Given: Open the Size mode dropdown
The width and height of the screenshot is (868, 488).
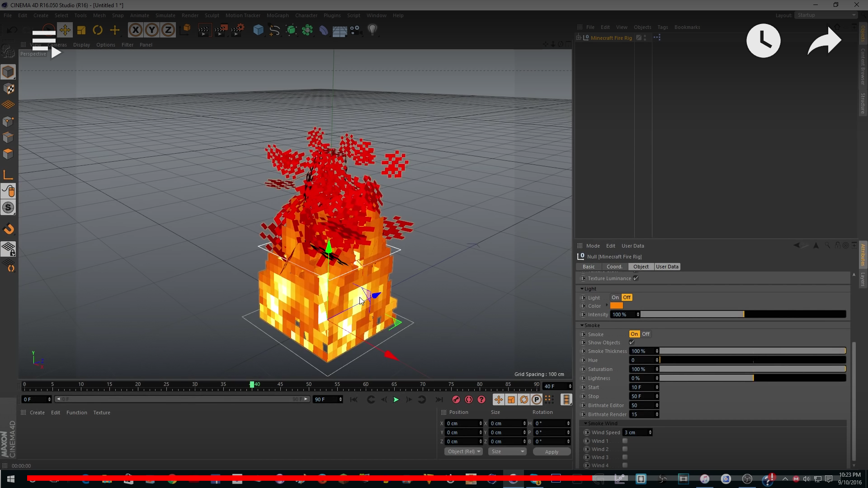Looking at the screenshot, I should pos(507,451).
